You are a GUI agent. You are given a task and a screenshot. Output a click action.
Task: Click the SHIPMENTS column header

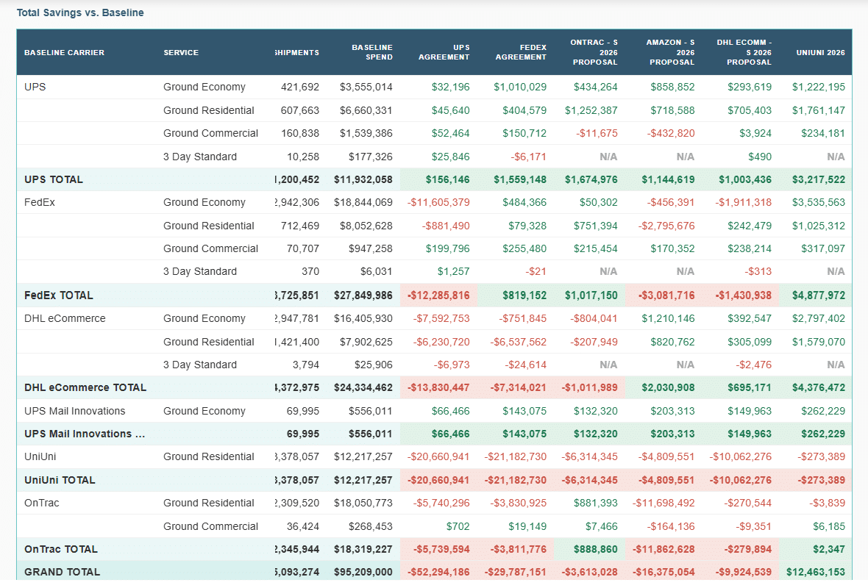pos(297,52)
